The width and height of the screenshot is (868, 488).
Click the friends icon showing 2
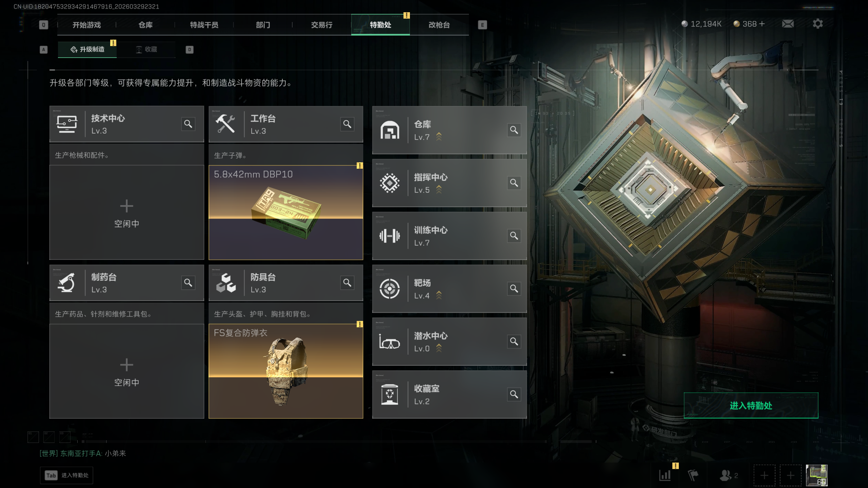(x=729, y=475)
